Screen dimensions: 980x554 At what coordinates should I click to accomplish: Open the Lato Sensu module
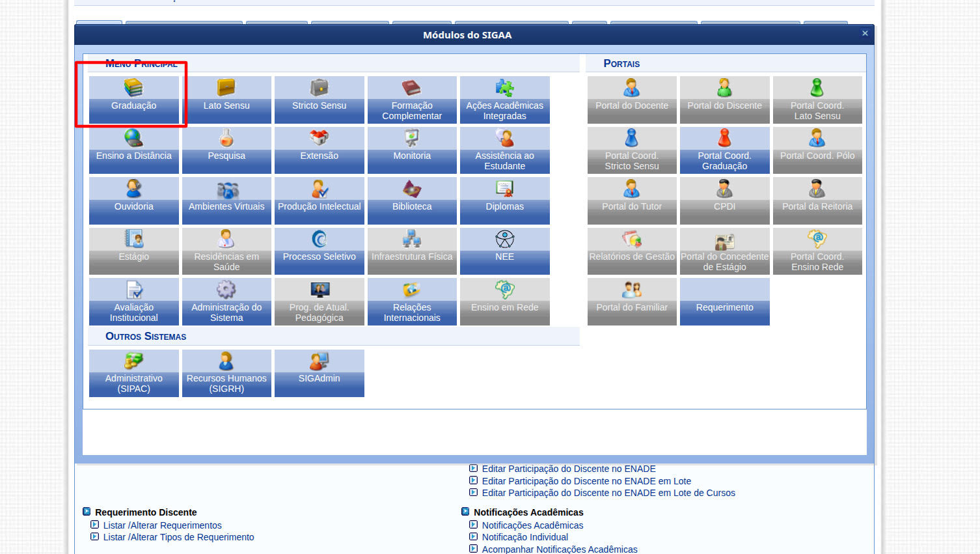(226, 100)
